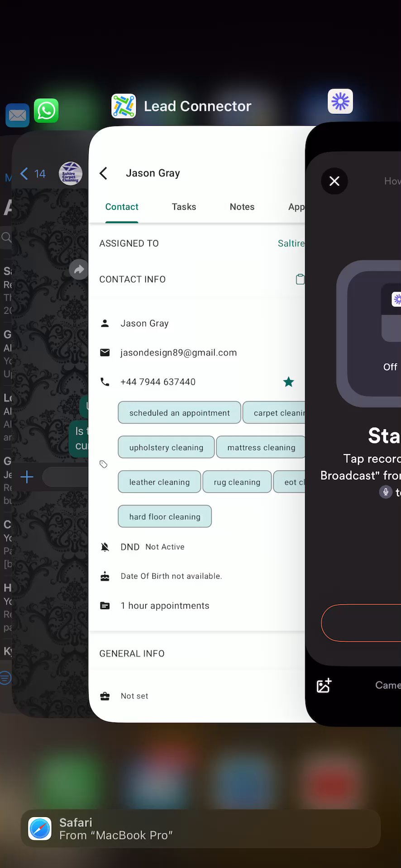401x868 pixels.
Task: Switch to the Notes tab
Action: point(242,207)
